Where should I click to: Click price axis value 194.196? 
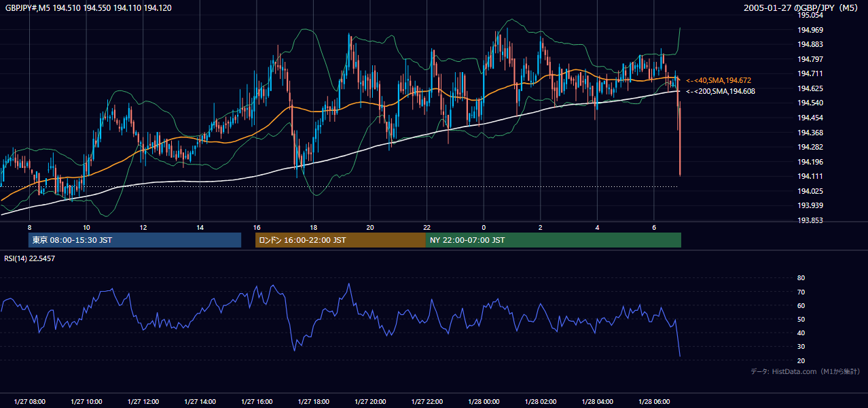click(x=810, y=162)
